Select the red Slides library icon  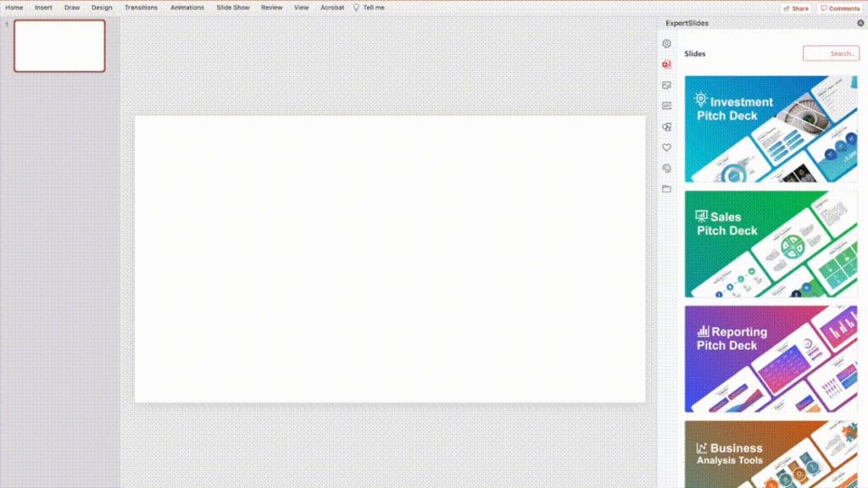(666, 64)
